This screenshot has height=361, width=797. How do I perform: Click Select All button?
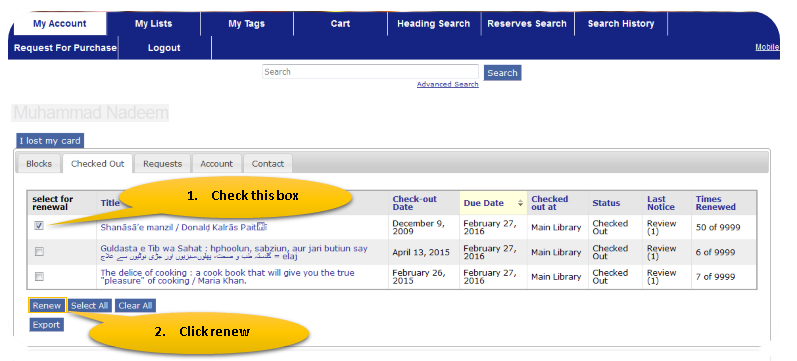click(x=89, y=306)
